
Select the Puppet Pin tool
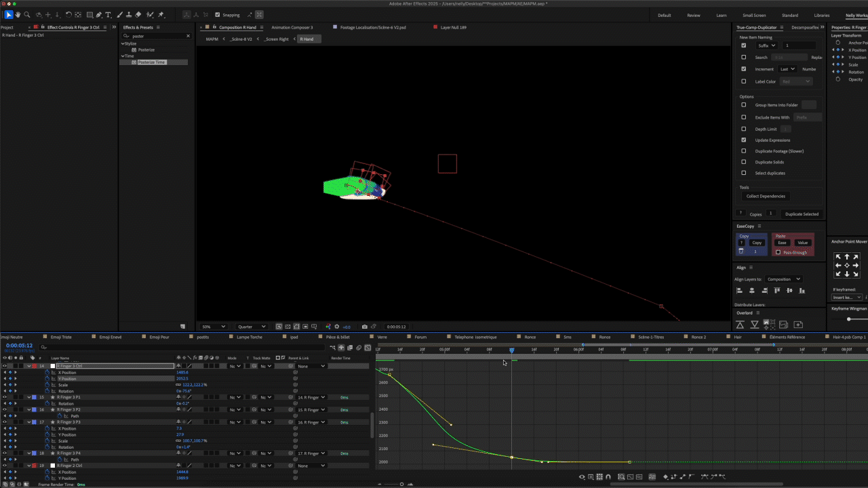[161, 14]
